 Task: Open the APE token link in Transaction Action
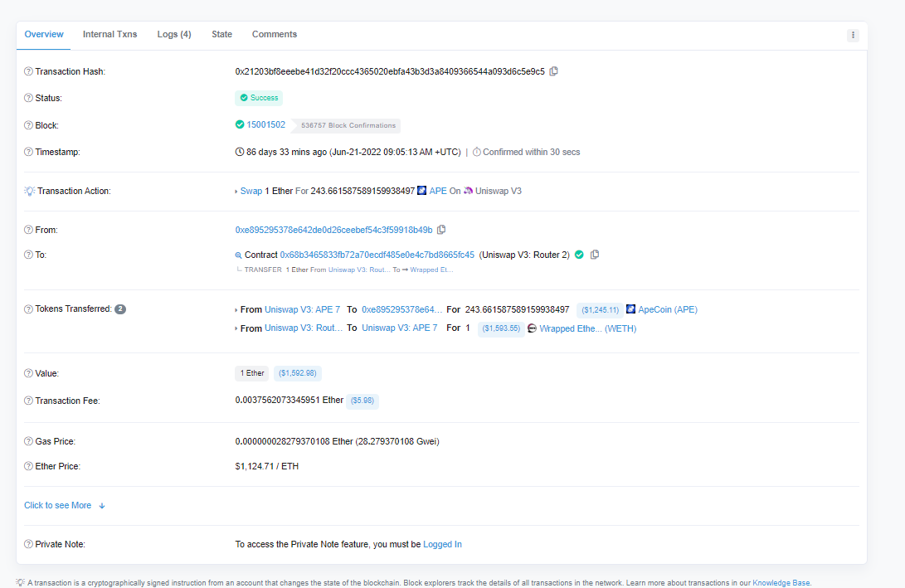click(x=438, y=191)
